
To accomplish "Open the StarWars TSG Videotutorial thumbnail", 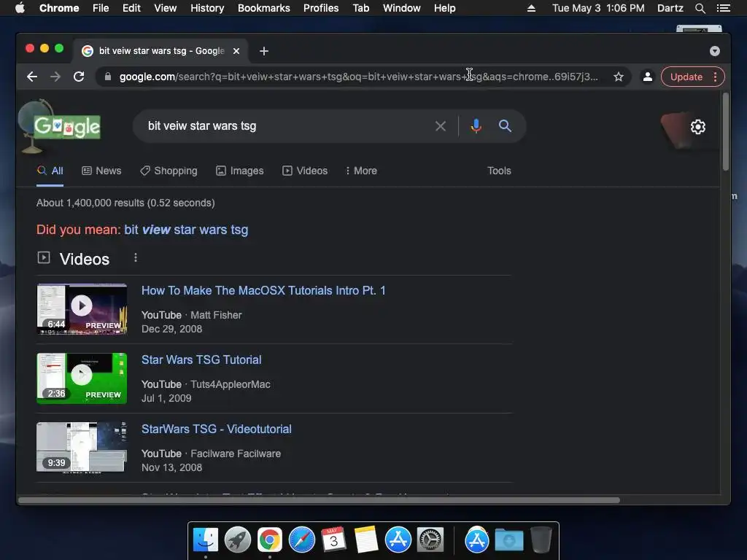I will pos(82,447).
